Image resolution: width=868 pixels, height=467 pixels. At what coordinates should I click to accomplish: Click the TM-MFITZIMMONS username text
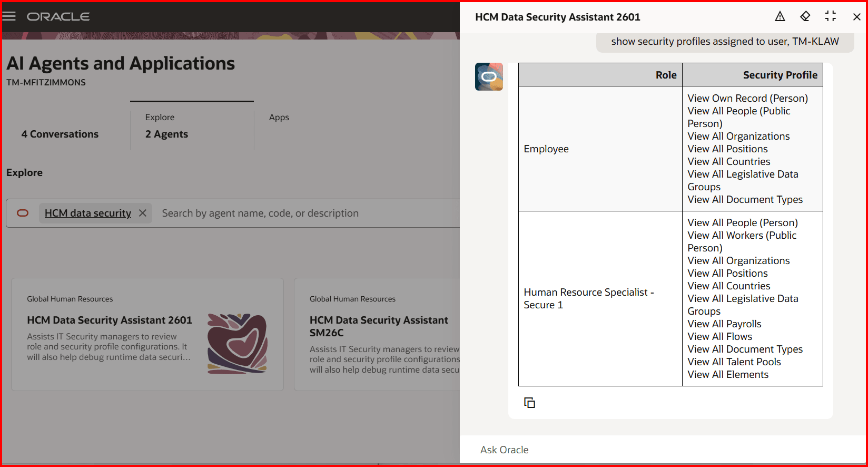click(x=46, y=82)
